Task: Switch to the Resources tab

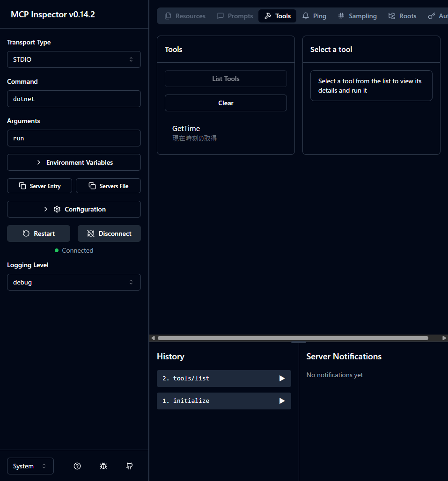Action: tap(185, 16)
